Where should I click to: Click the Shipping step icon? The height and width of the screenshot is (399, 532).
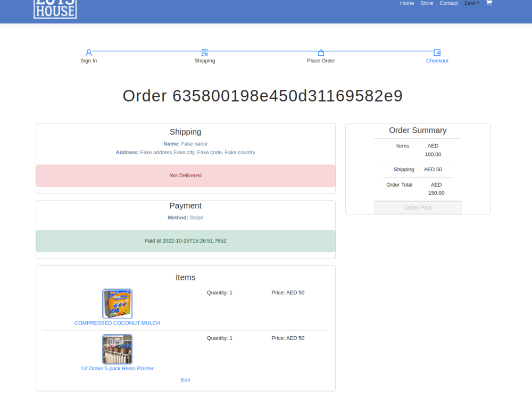[205, 53]
